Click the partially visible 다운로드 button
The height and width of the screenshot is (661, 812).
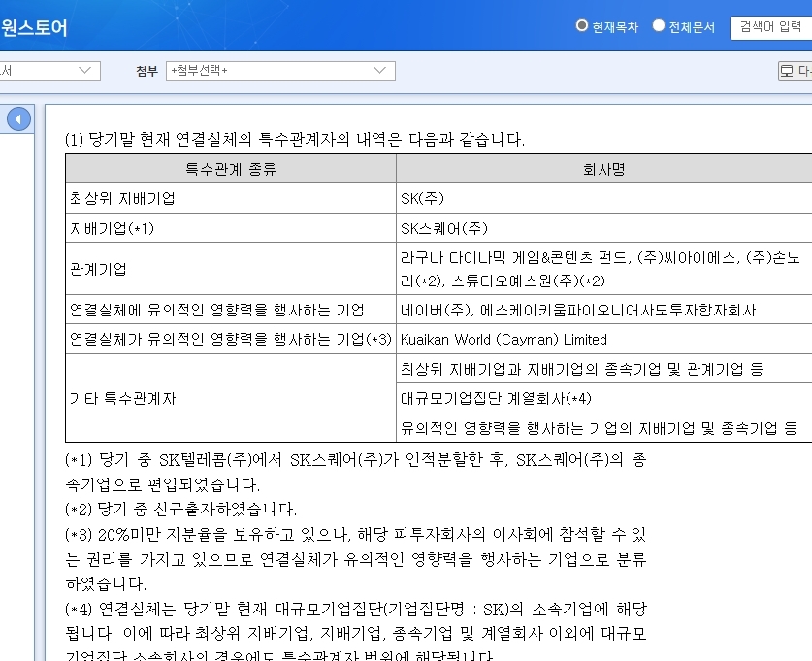pyautogui.click(x=795, y=71)
